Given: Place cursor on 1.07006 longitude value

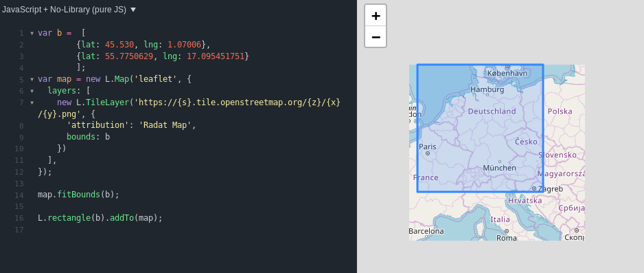Looking at the screenshot, I should click(x=185, y=45).
